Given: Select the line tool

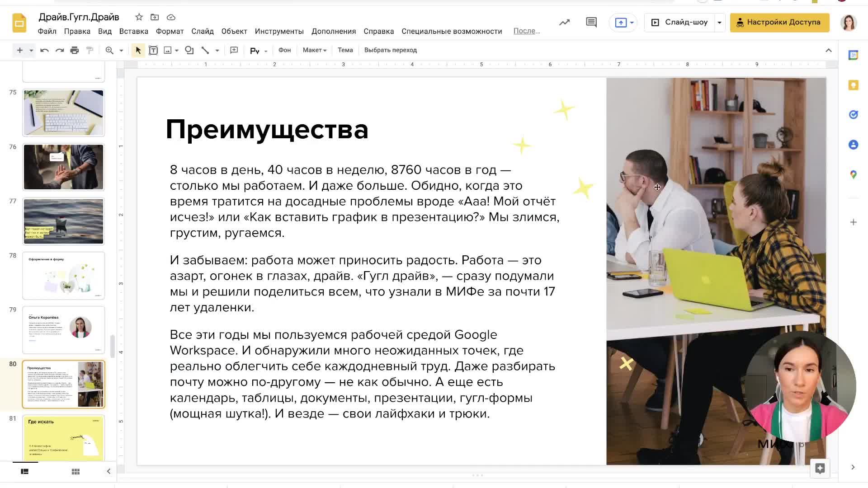Looking at the screenshot, I should point(205,50).
